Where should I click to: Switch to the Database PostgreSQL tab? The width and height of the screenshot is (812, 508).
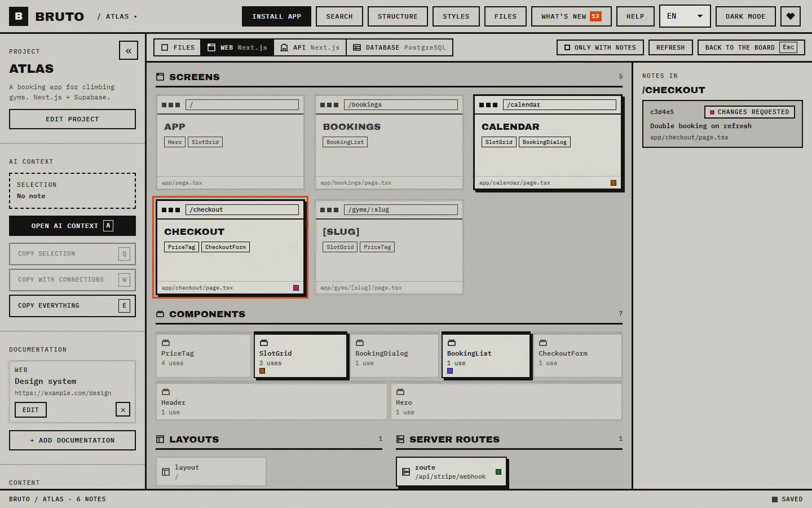click(x=399, y=47)
